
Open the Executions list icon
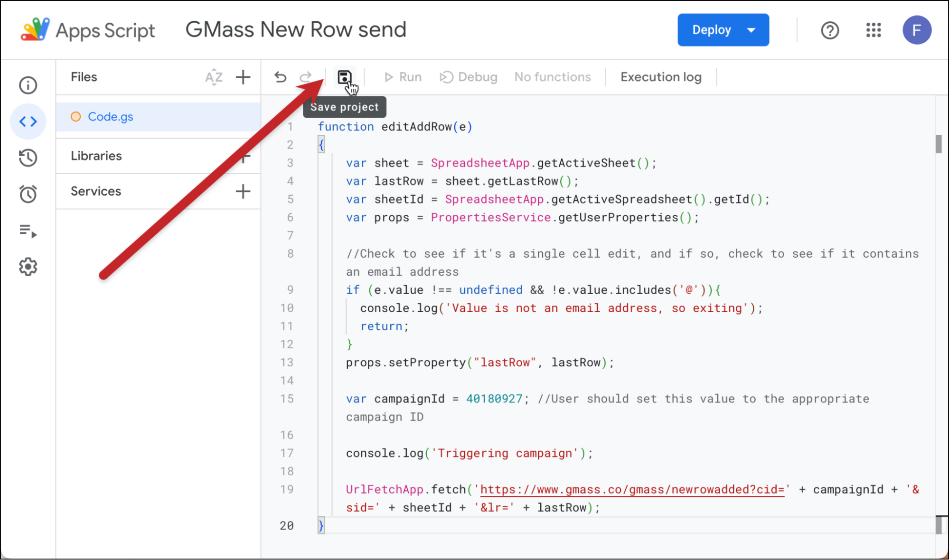28,231
